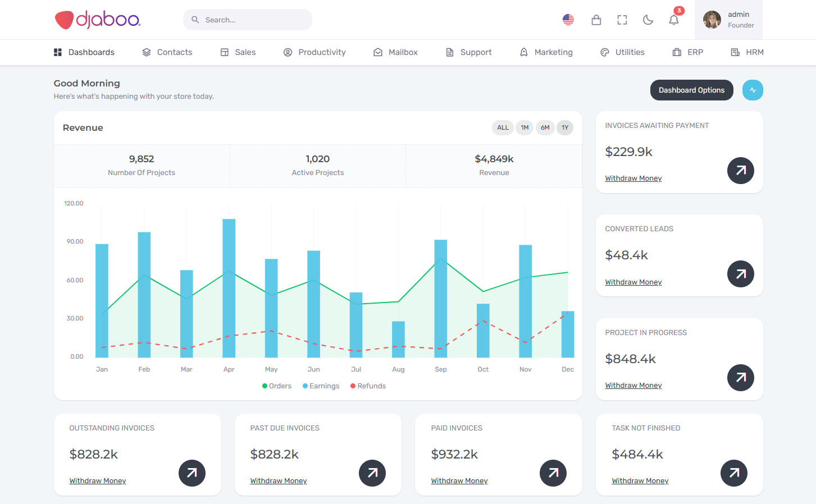This screenshot has height=504, width=816.
Task: Open the Marketing menu item
Action: (x=546, y=52)
